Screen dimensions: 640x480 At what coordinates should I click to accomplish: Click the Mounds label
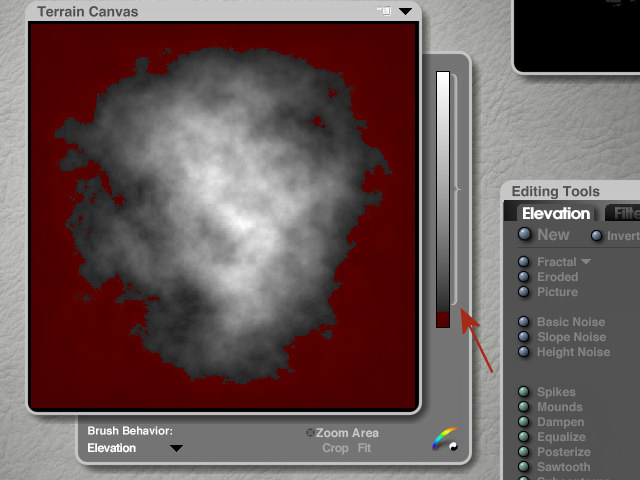[560, 407]
